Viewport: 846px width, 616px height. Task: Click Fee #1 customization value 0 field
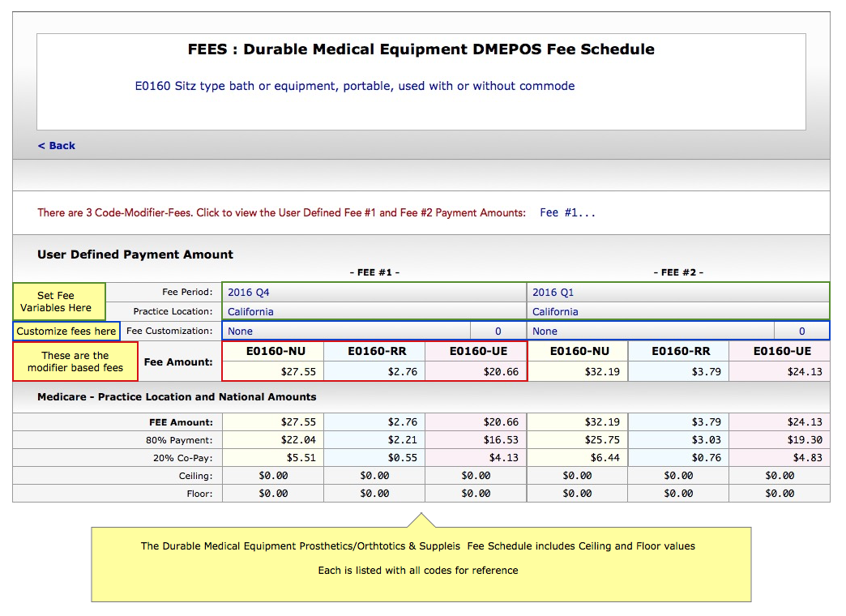[x=498, y=332]
